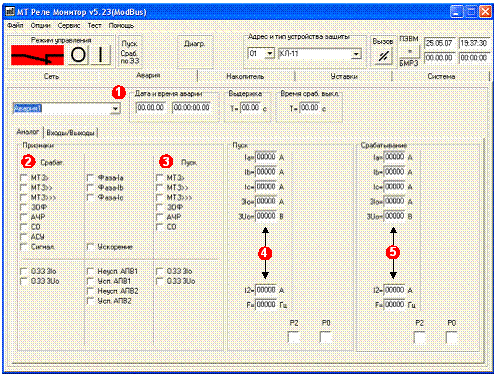The height and width of the screenshot is (375, 496).
Task: Click the Пуск Сраб. по ЗЗ button
Action: 130,52
